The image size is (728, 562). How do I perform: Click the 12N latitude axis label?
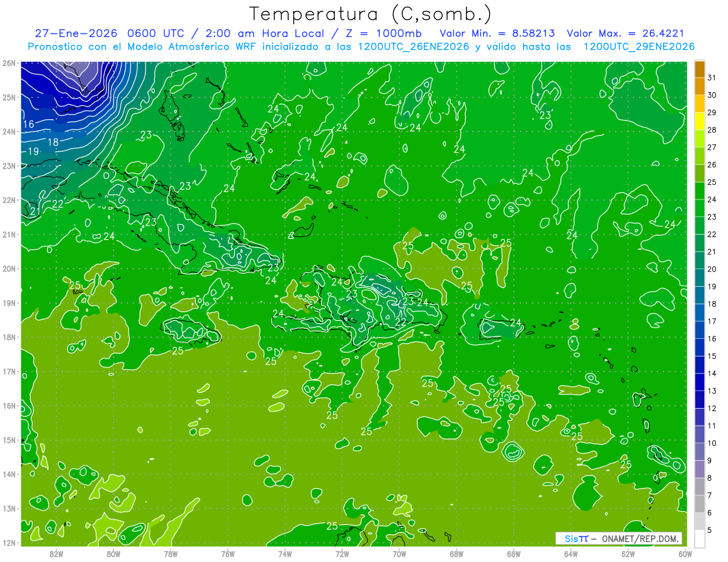coord(8,542)
